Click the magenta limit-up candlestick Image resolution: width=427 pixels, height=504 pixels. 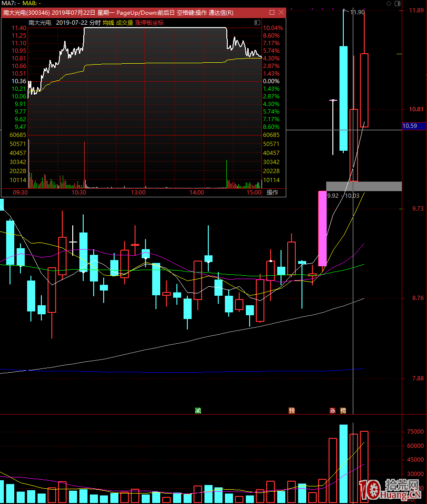coord(322,229)
